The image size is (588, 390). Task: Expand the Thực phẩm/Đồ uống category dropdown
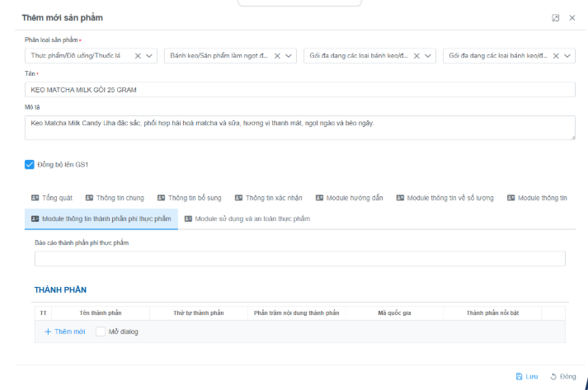tap(150, 56)
